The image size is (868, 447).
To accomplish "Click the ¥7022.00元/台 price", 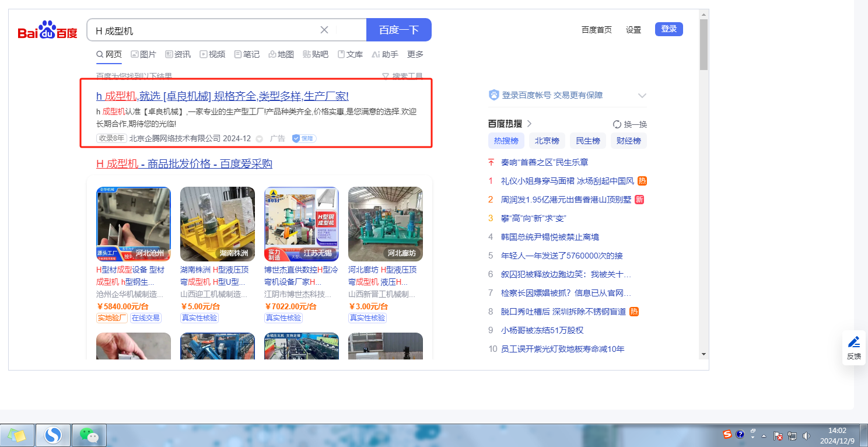I will (x=290, y=306).
